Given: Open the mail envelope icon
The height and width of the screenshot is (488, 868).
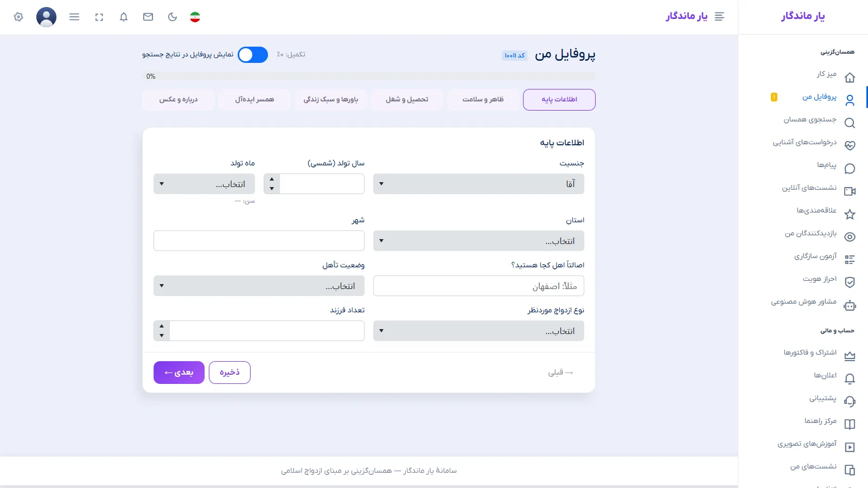Looking at the screenshot, I should [148, 17].
